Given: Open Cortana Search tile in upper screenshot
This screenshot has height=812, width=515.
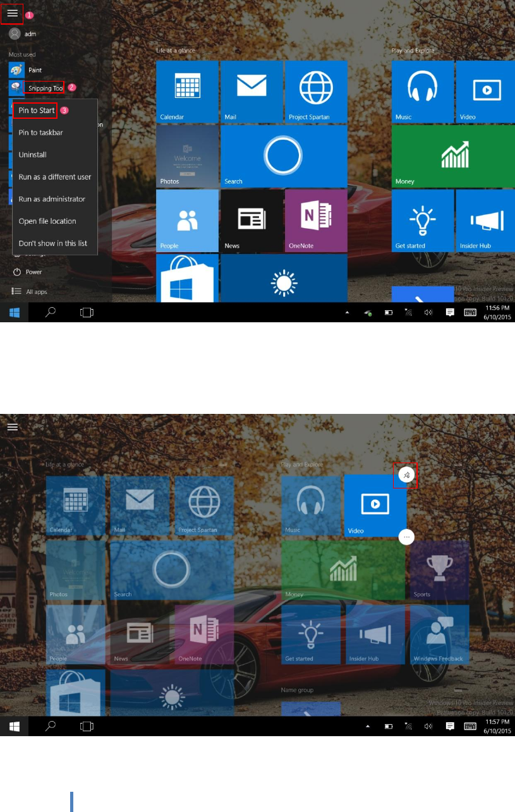Looking at the screenshot, I should click(x=284, y=156).
